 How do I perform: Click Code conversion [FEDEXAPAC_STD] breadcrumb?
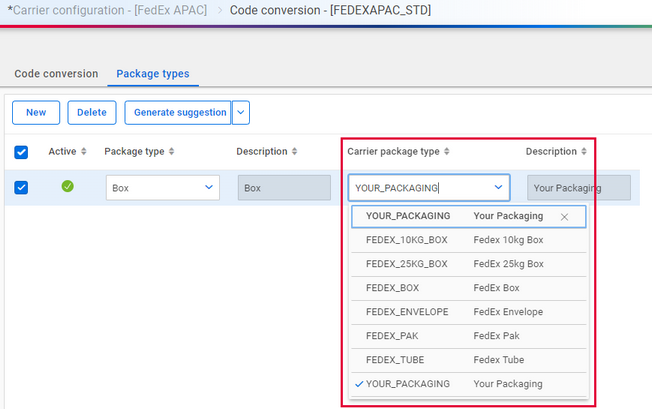pyautogui.click(x=330, y=10)
